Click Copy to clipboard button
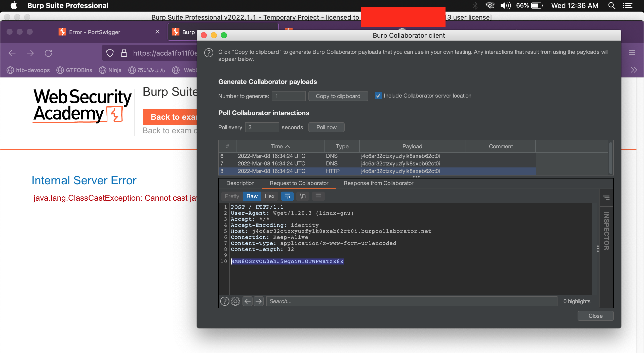Viewport: 644px width, 353px height. [338, 96]
